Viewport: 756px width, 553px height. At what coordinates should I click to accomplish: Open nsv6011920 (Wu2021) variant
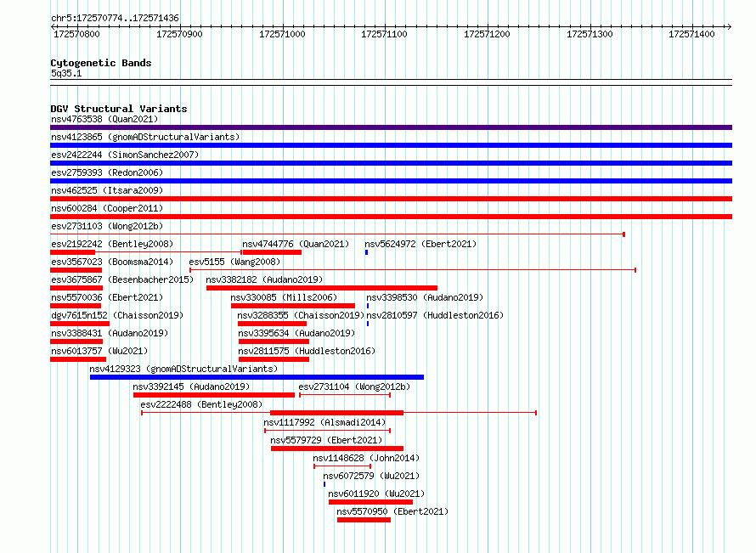click(x=376, y=494)
